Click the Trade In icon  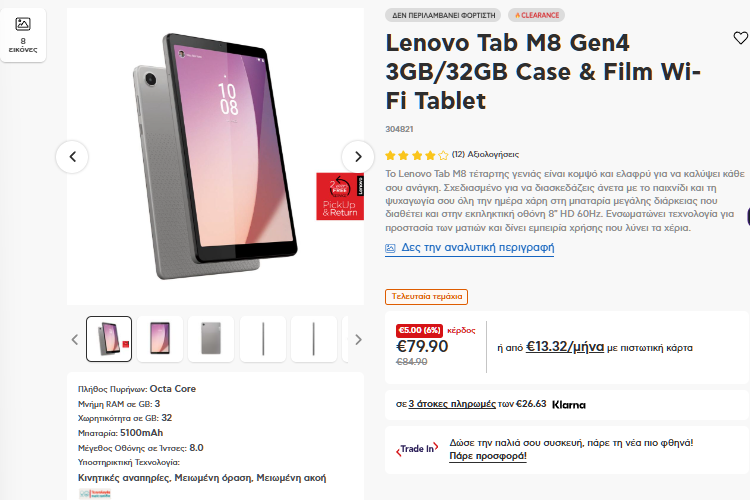(416, 449)
